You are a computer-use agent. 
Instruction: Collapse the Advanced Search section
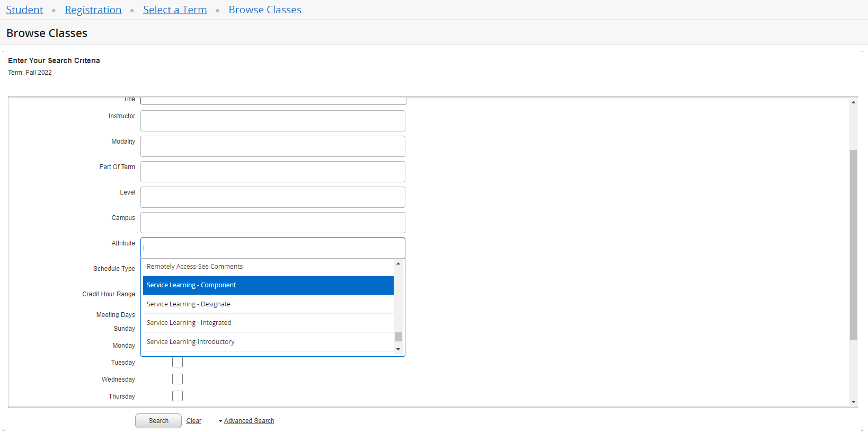(x=249, y=421)
